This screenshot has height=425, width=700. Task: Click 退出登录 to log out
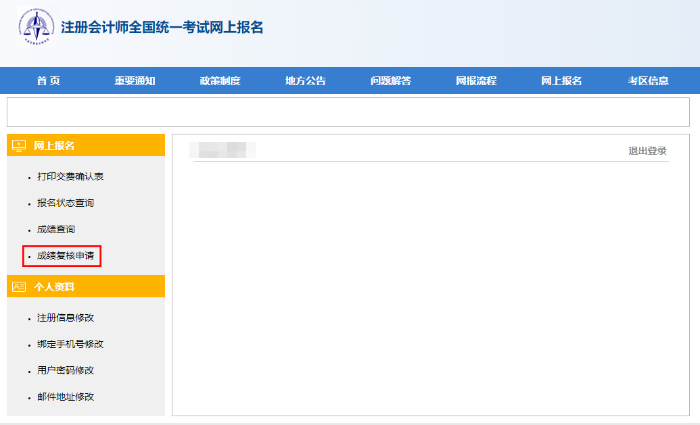pos(647,151)
